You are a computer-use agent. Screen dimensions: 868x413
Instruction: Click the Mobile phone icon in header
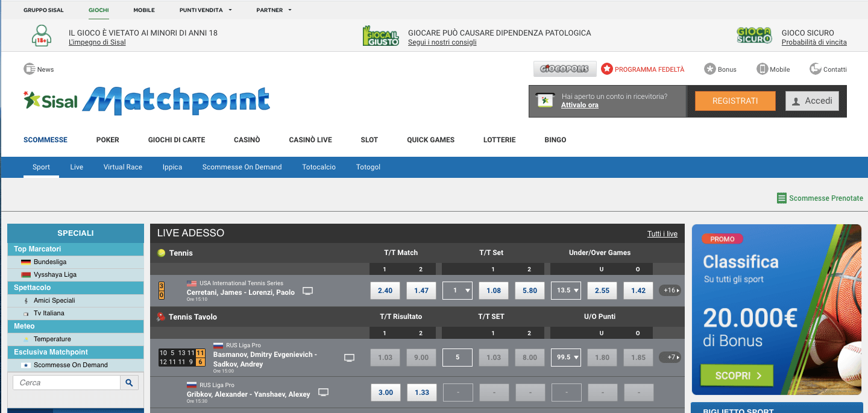pyautogui.click(x=763, y=69)
